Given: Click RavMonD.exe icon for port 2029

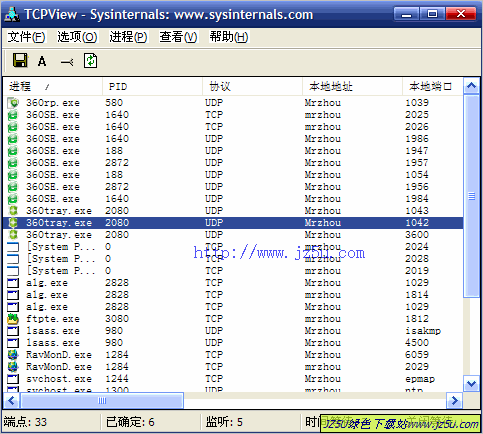Looking at the screenshot, I should coord(13,367).
